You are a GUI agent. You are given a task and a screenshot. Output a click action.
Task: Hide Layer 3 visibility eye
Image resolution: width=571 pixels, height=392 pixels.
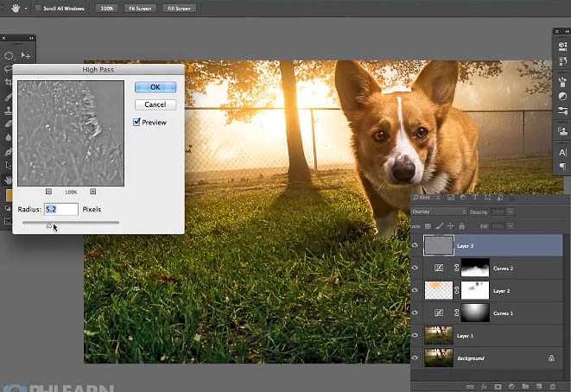(416, 246)
